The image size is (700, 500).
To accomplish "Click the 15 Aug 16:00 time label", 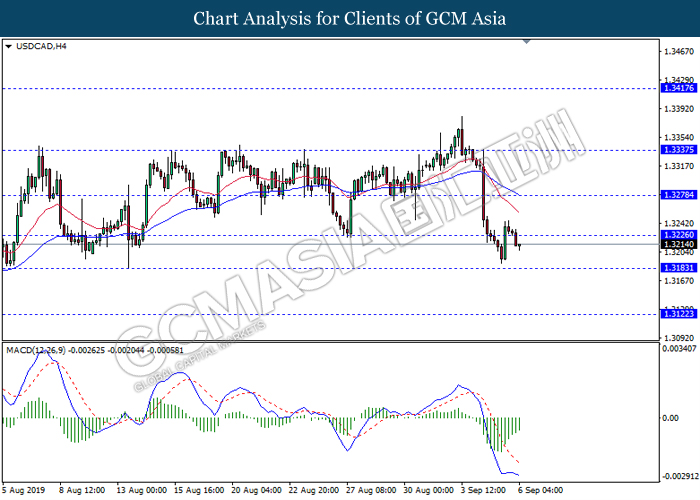I will [199, 490].
